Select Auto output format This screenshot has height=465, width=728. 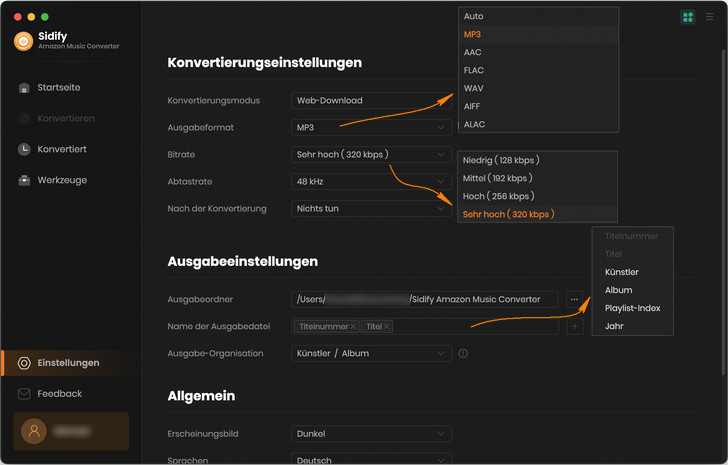(538, 16)
